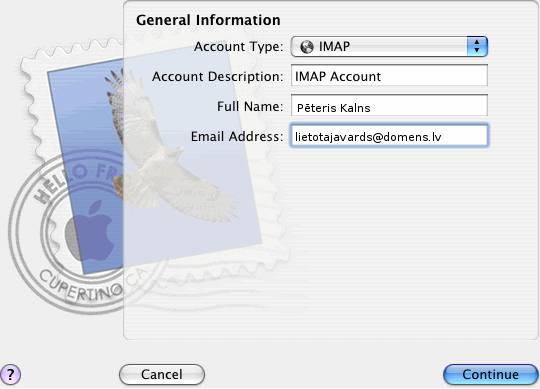The width and height of the screenshot is (540, 389).
Task: Open the help question mark button
Action: (10, 374)
